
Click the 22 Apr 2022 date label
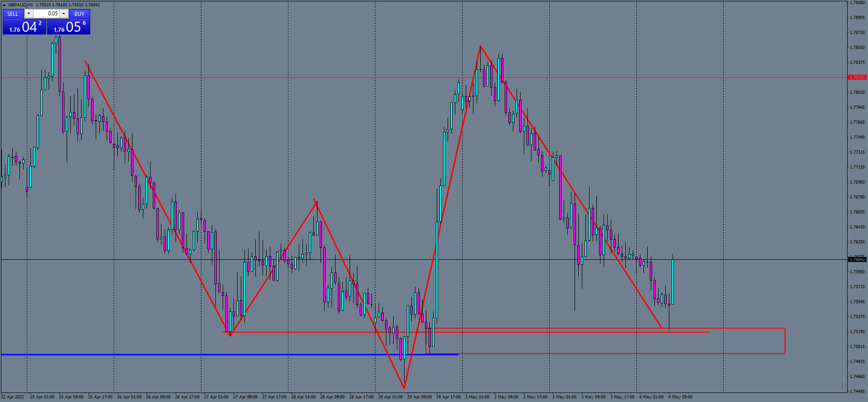point(13,397)
